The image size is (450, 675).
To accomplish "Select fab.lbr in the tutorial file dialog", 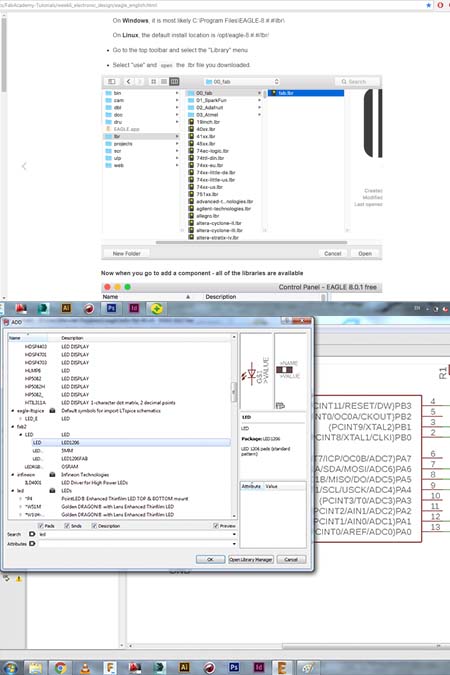I will tap(306, 93).
